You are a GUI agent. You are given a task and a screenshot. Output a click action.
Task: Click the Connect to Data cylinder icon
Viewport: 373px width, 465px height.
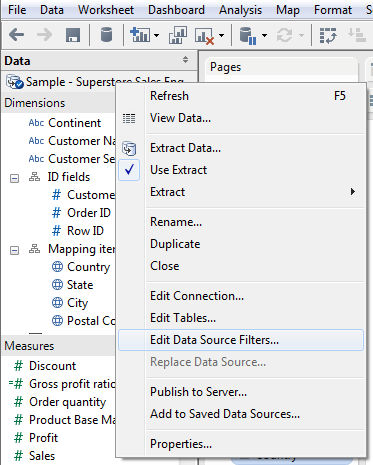(x=106, y=35)
